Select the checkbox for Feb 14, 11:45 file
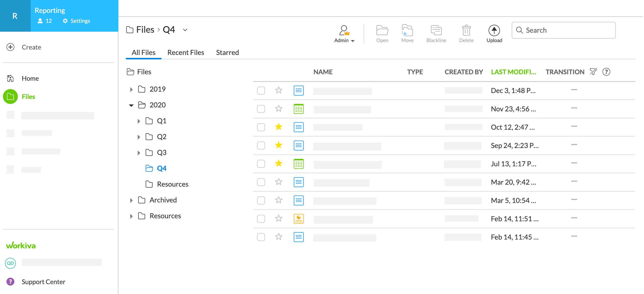Screen dimensions: 644x294 (261, 237)
